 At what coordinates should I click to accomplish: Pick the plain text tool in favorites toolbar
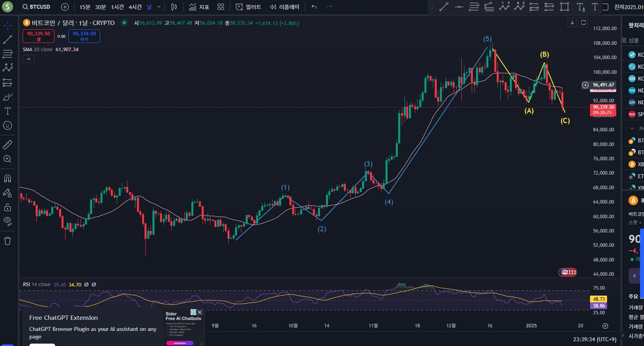595,7
